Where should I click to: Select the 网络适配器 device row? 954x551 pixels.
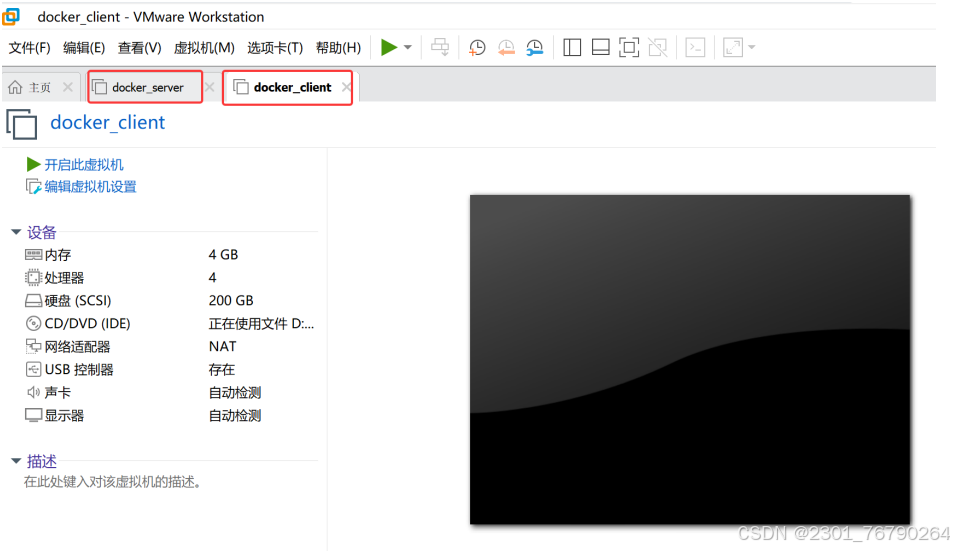169,347
